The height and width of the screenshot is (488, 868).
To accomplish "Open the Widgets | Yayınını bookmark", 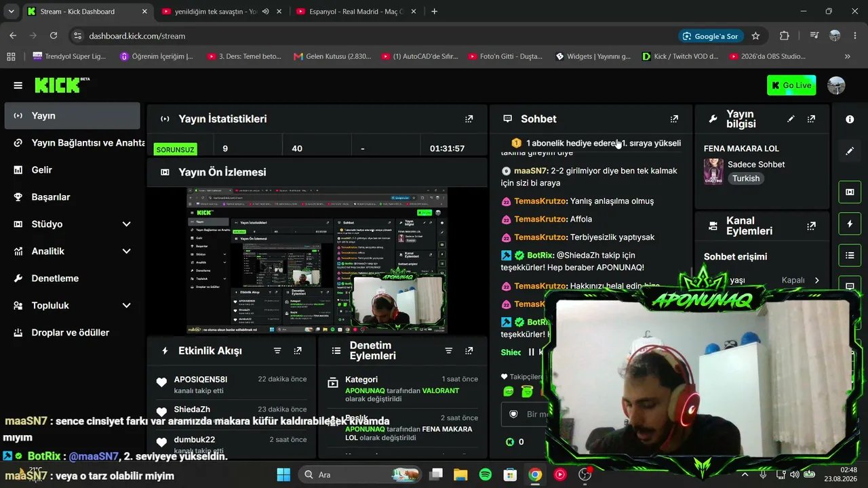I will click(x=593, y=56).
